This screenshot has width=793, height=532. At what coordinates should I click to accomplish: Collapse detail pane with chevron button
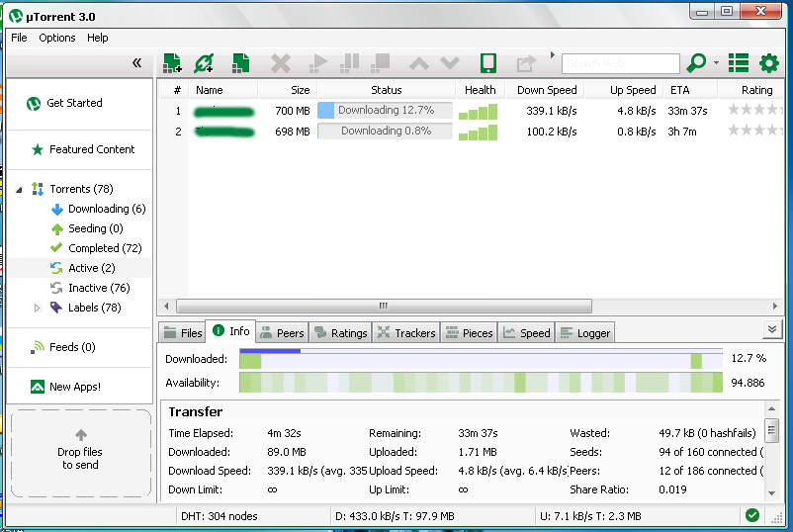772,329
